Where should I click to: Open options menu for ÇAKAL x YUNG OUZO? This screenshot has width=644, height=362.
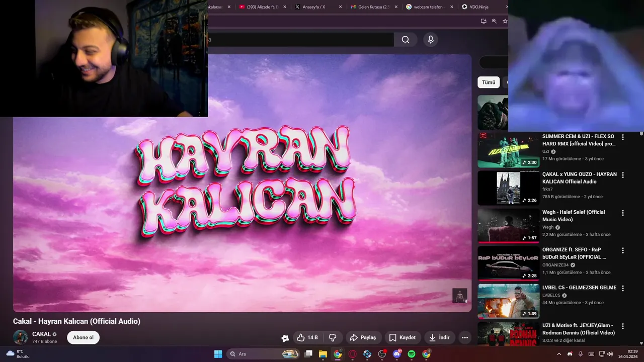(x=623, y=175)
